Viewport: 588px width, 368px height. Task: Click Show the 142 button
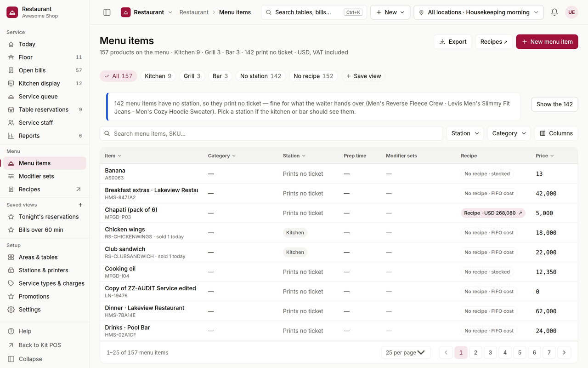tap(554, 104)
